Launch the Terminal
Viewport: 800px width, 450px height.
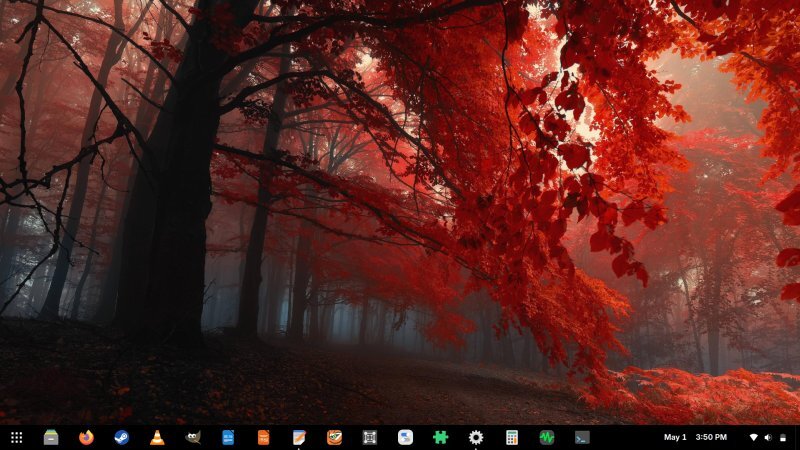click(582, 437)
